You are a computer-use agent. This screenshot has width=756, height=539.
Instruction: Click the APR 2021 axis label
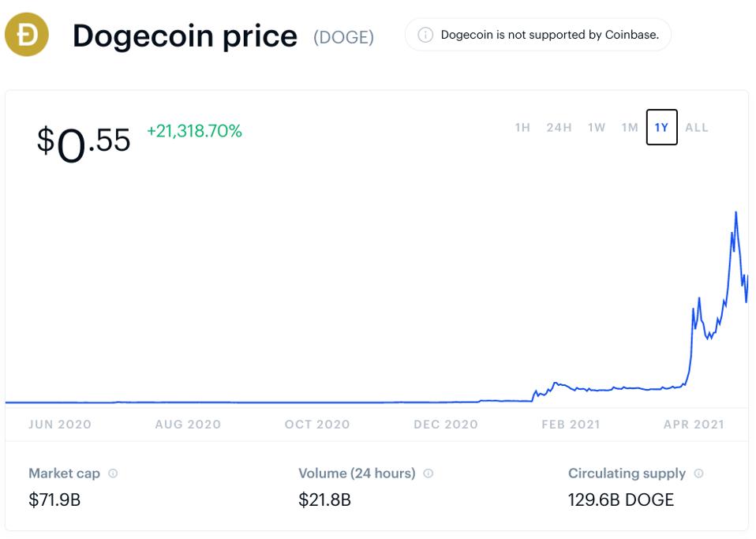pyautogui.click(x=694, y=425)
